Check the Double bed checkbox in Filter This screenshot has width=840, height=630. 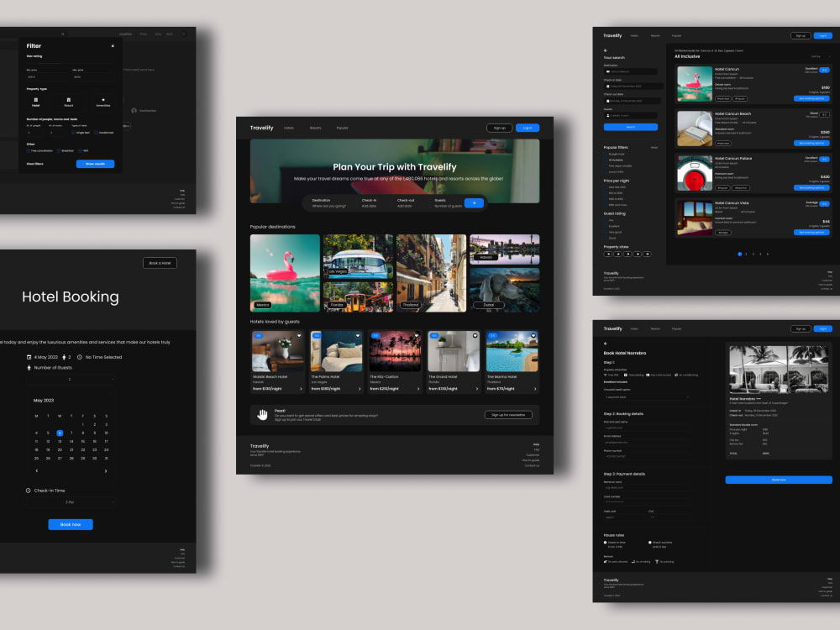[96, 133]
